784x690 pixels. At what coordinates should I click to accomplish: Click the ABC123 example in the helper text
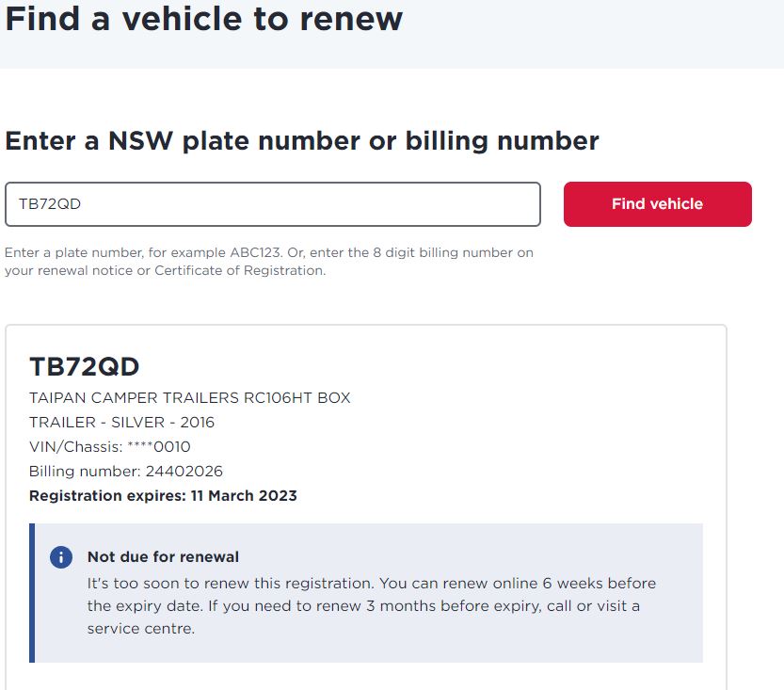254,253
